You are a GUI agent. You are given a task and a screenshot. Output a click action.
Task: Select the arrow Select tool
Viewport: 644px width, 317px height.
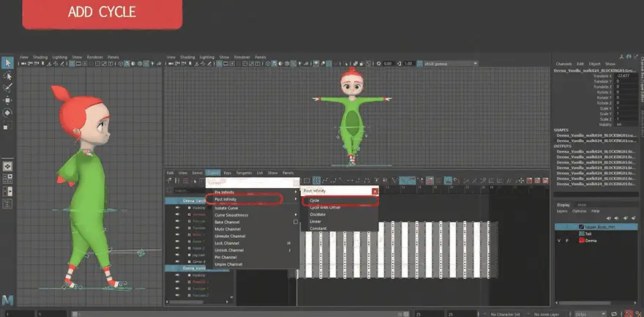pyautogui.click(x=7, y=64)
